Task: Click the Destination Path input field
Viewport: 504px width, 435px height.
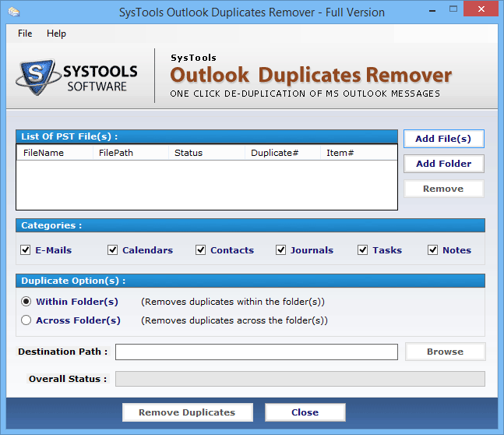Action: coord(256,352)
